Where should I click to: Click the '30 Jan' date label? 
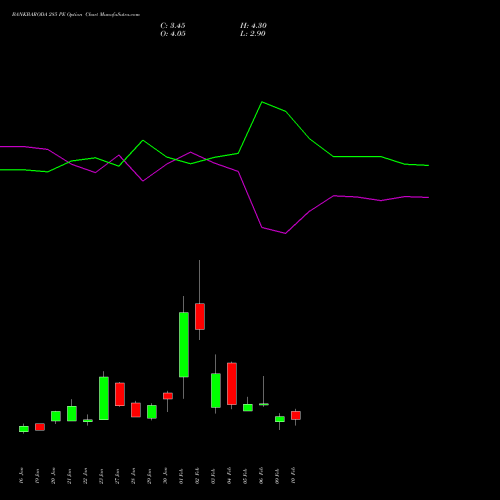165,476
